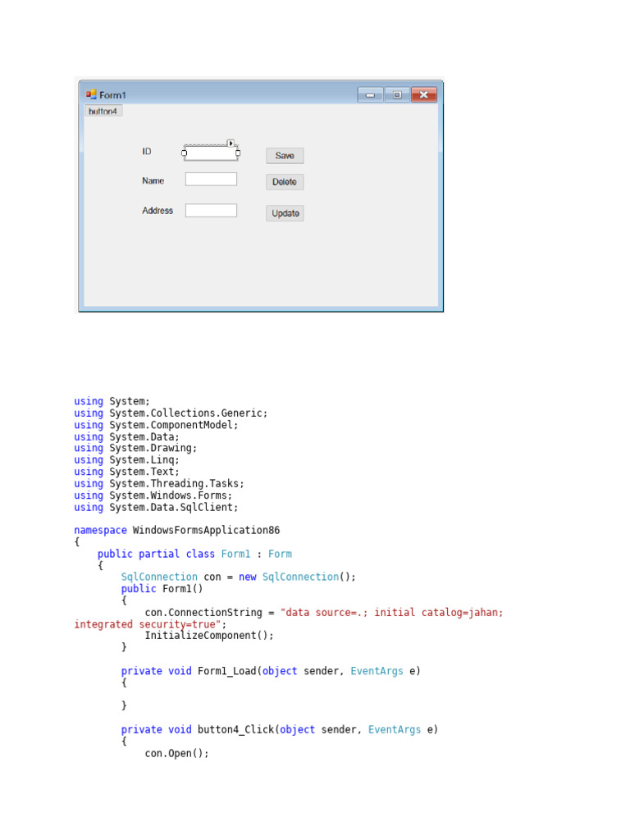
Task: Click 'public partial class Form1 : Form' line
Action: [194, 554]
